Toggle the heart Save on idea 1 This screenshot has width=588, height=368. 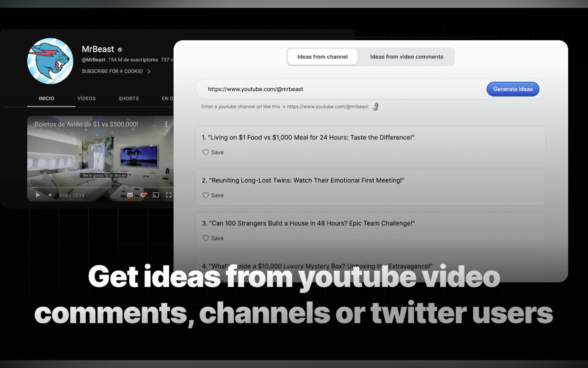[206, 152]
